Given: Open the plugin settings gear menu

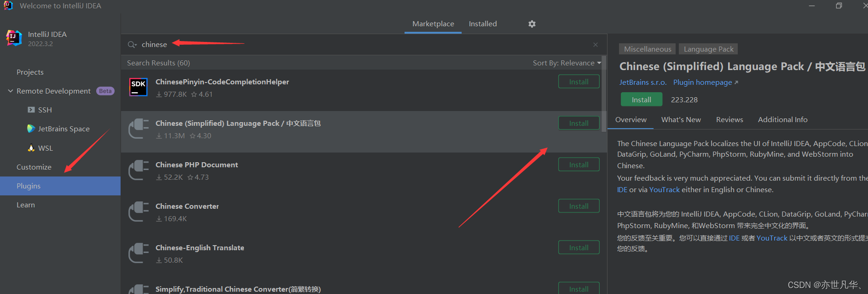Looking at the screenshot, I should click(532, 24).
